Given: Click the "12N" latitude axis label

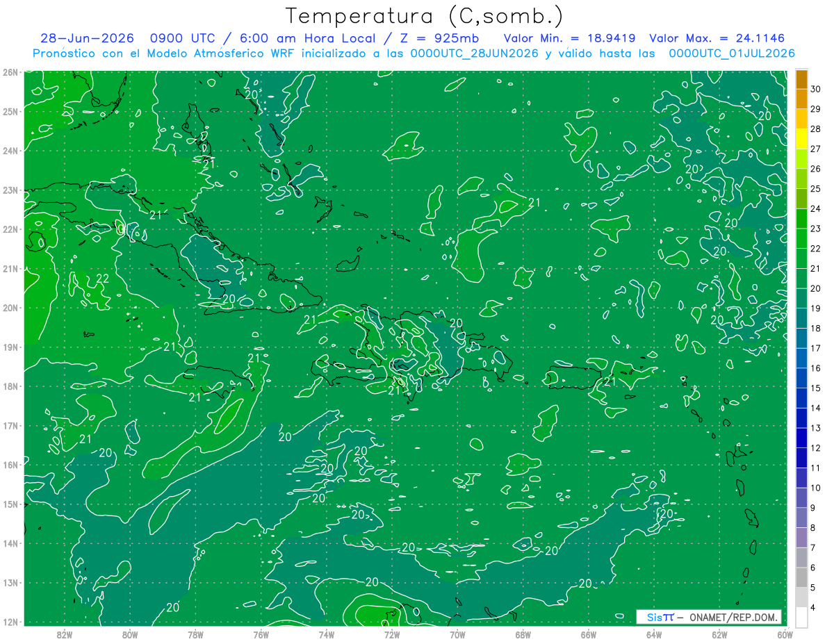Looking at the screenshot, I should (10, 622).
